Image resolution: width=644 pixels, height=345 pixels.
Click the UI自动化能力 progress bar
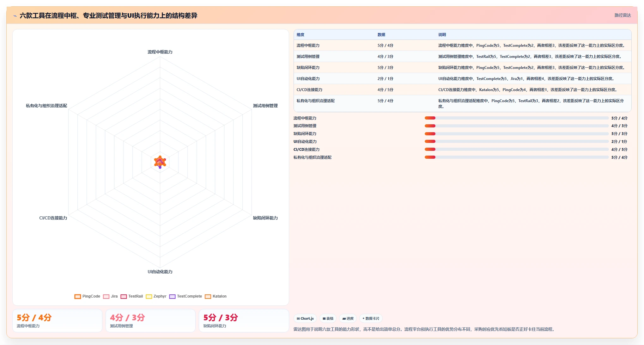pyautogui.click(x=517, y=141)
